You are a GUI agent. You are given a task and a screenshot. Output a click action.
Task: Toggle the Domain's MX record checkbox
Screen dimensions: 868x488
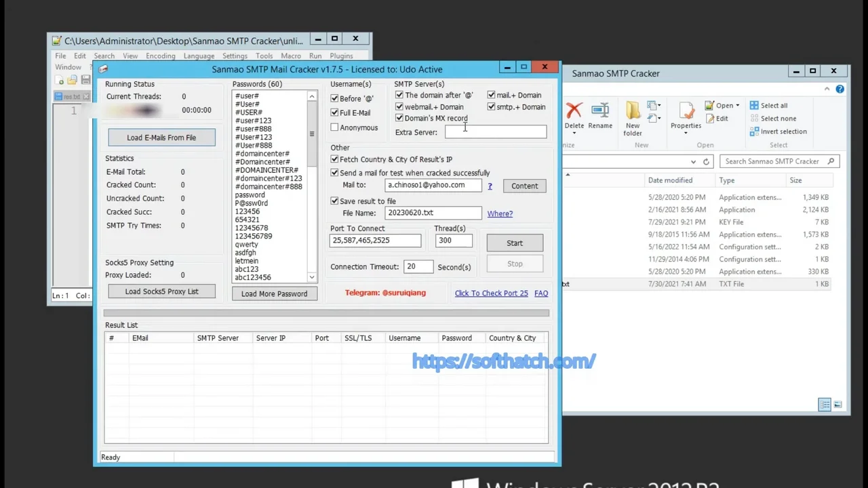(x=399, y=118)
